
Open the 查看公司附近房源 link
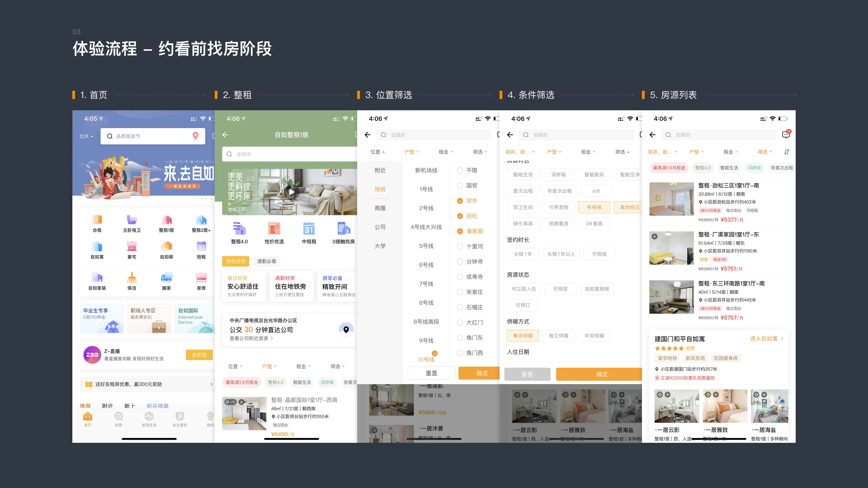click(x=251, y=338)
